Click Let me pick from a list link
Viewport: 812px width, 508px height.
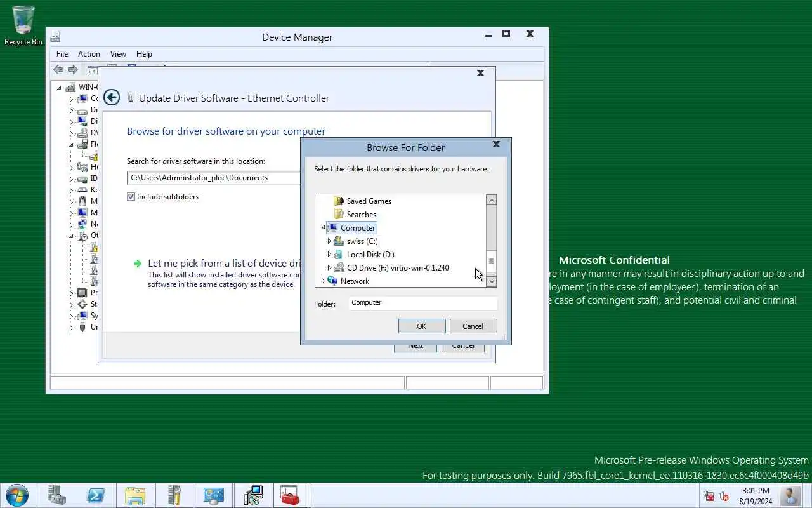223,263
